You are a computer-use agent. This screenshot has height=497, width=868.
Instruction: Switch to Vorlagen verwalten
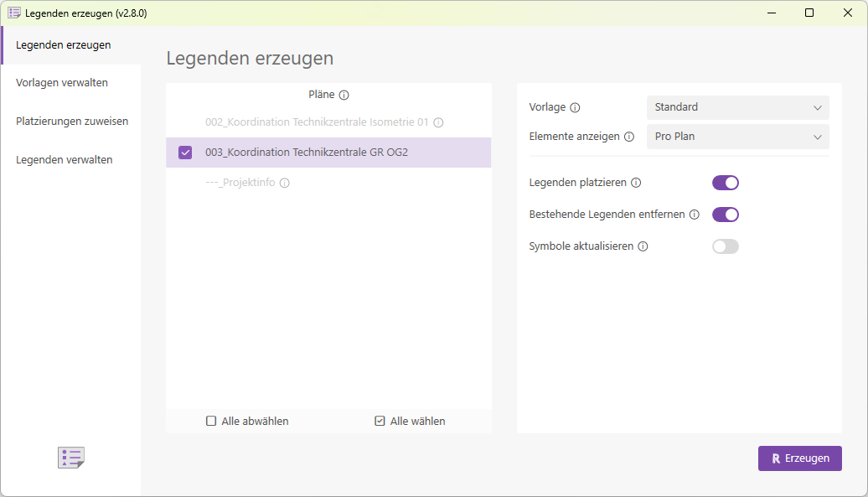coord(64,82)
